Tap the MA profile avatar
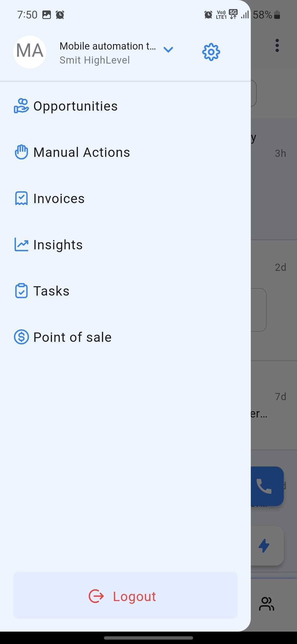Image resolution: width=297 pixels, height=644 pixels. (x=30, y=52)
